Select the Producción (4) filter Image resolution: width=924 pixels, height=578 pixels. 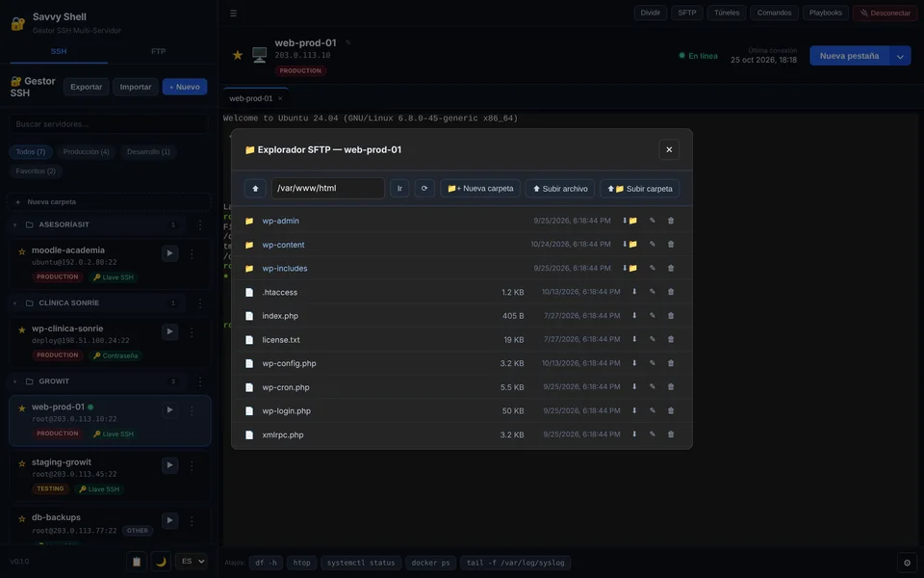tap(86, 152)
